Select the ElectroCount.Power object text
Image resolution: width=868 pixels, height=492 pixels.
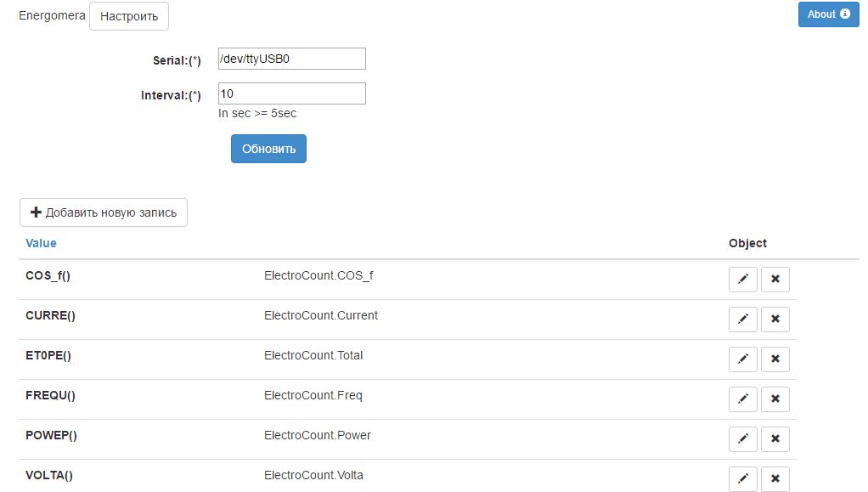[x=318, y=435]
